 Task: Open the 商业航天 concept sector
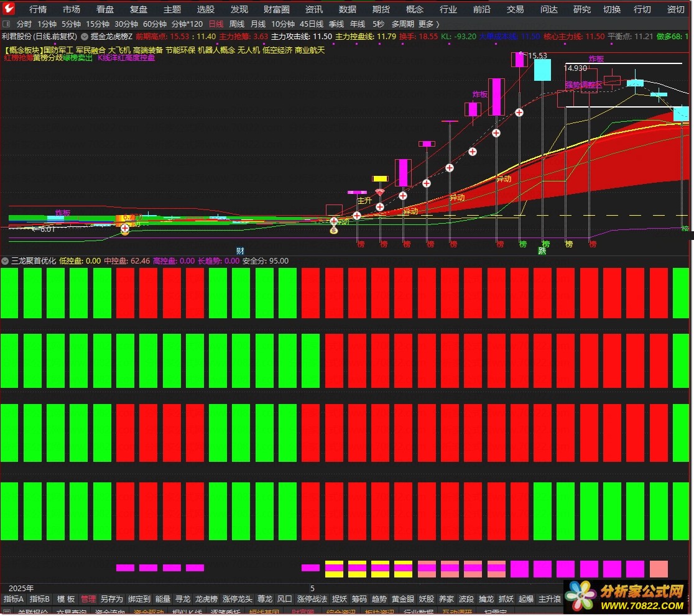(310, 50)
